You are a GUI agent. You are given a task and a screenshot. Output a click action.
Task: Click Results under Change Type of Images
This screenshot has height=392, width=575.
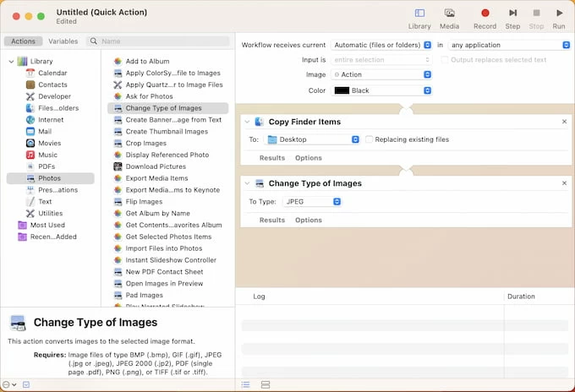271,220
